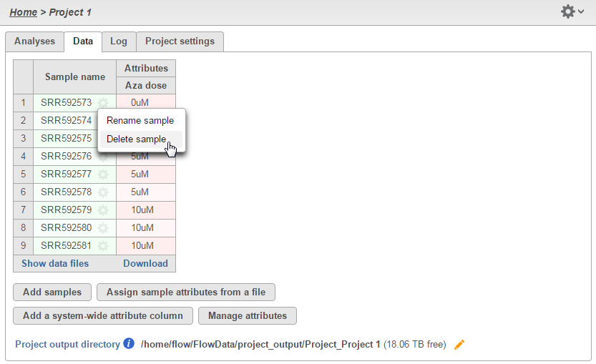The height and width of the screenshot is (364, 596).
Task: Choose Rename sample from the context menu
Action: coord(140,121)
